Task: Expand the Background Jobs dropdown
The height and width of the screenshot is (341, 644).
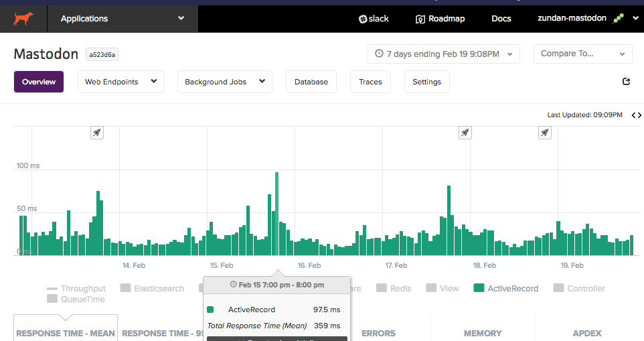Action: 225,82
